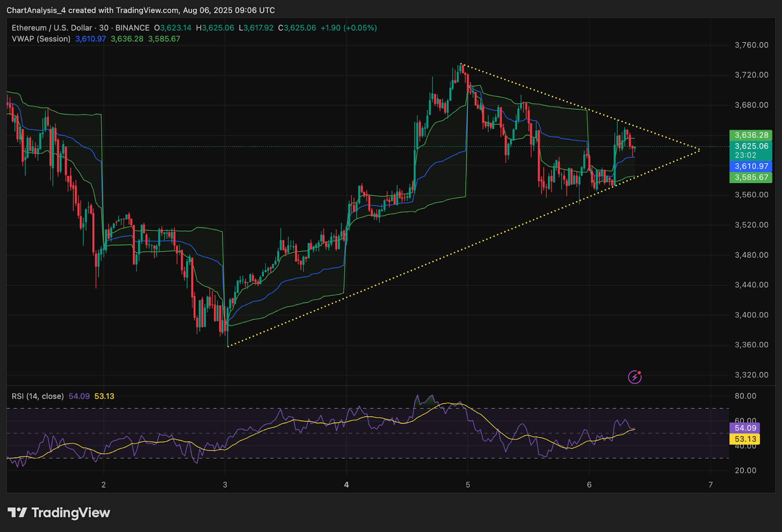Click date 3 on the time axis
Image resolution: width=782 pixels, height=532 pixels.
[x=225, y=485]
